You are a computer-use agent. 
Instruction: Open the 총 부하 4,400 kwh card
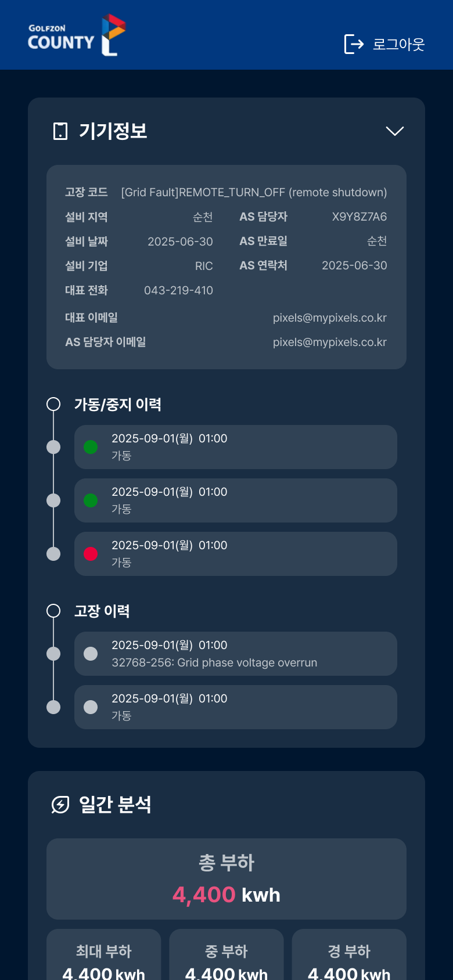[227, 879]
